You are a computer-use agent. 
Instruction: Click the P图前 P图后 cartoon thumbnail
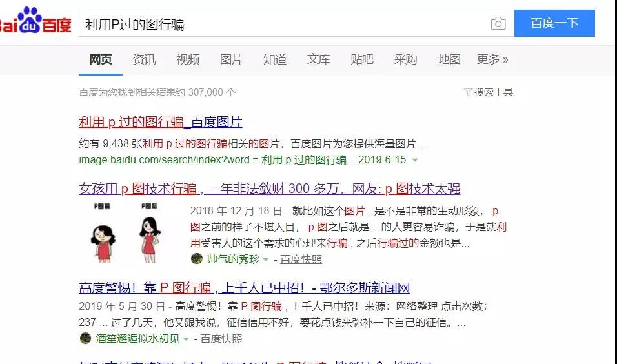(126, 232)
